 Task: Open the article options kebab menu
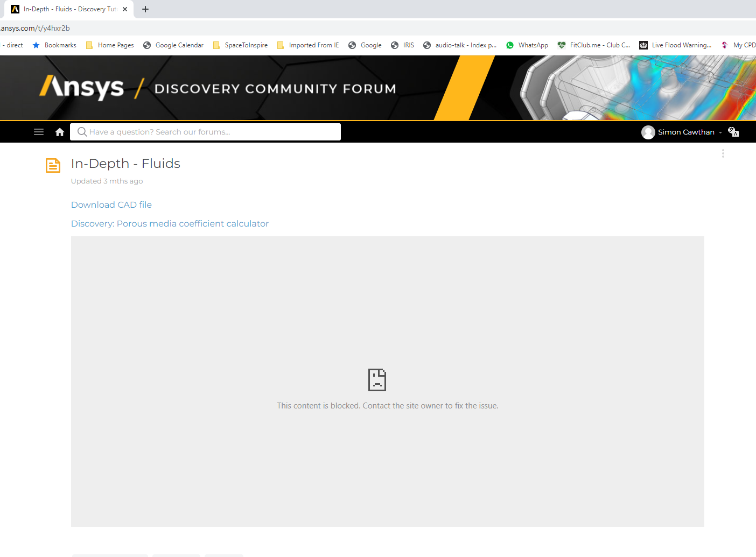click(x=723, y=153)
